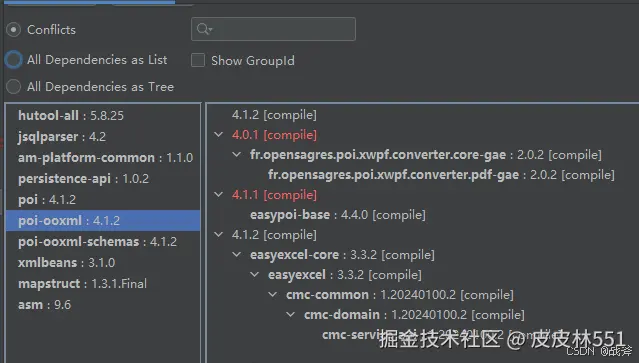
Task: Select mapstruct : 1.3.1.Final entry
Action: pos(103,284)
